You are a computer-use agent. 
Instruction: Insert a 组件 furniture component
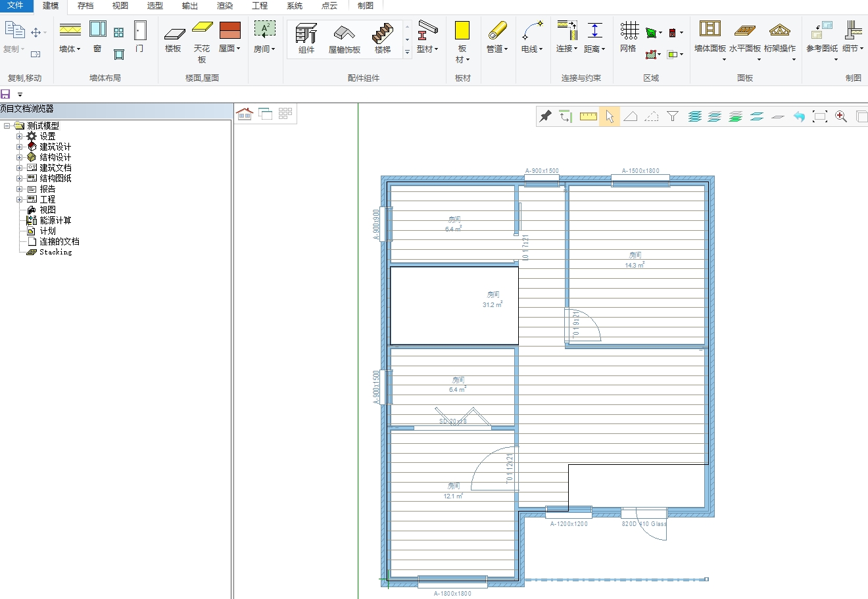click(x=306, y=39)
